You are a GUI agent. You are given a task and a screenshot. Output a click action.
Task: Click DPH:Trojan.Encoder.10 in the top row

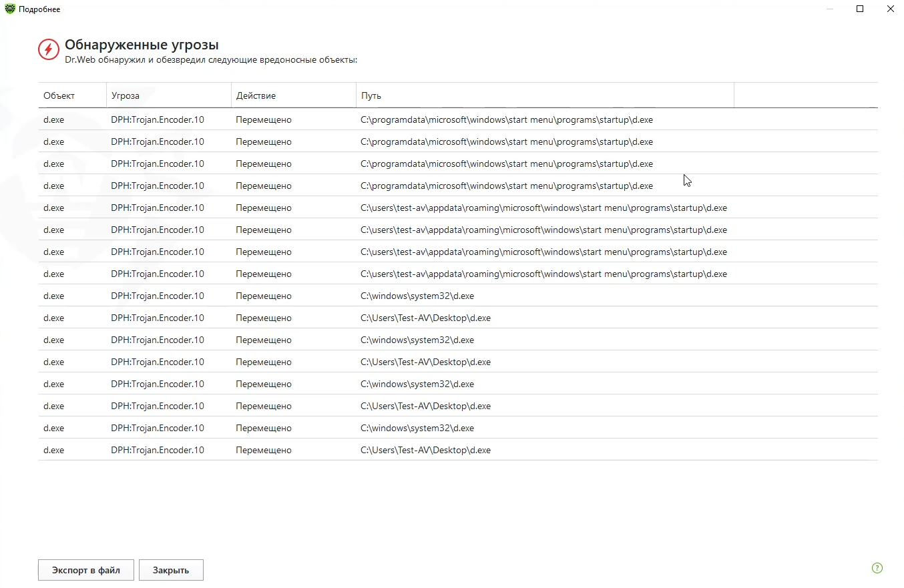(158, 120)
